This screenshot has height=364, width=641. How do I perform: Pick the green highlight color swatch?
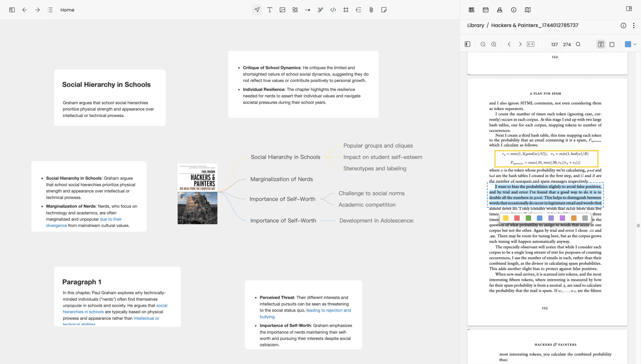[528, 218]
